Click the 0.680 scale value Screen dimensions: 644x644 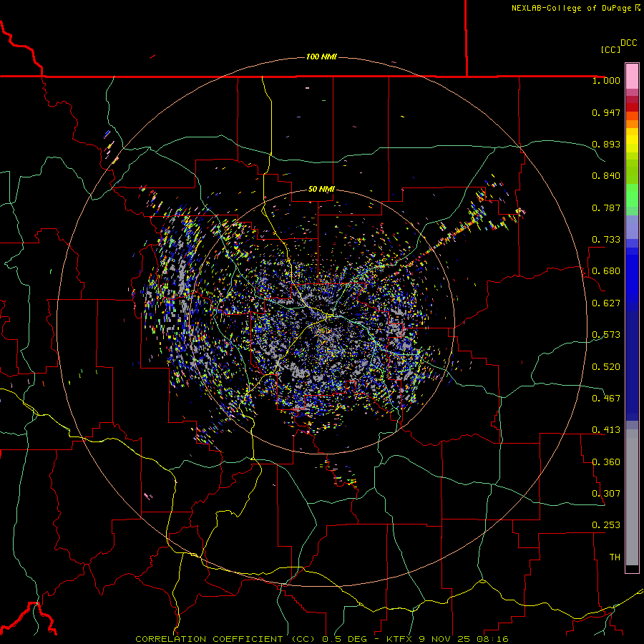click(x=606, y=271)
